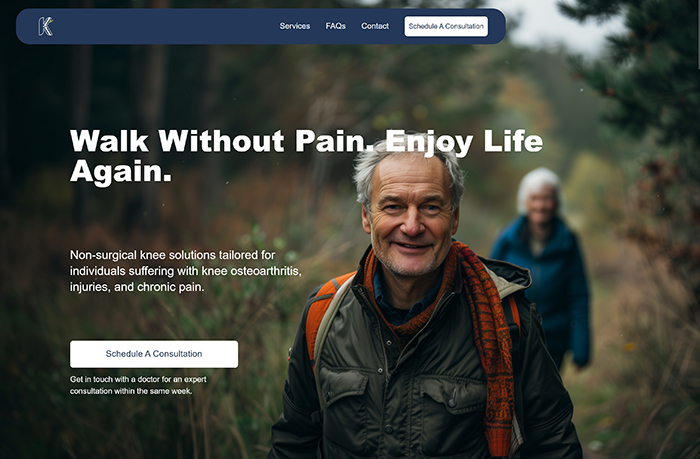Click the K logo in the navbar
Viewport: 700px width, 459px height.
[x=46, y=26]
